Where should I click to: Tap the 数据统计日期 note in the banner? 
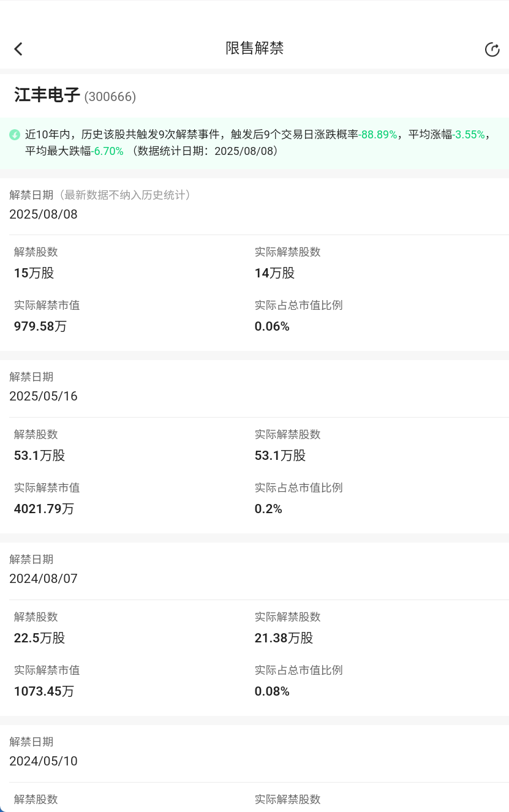click(205, 151)
